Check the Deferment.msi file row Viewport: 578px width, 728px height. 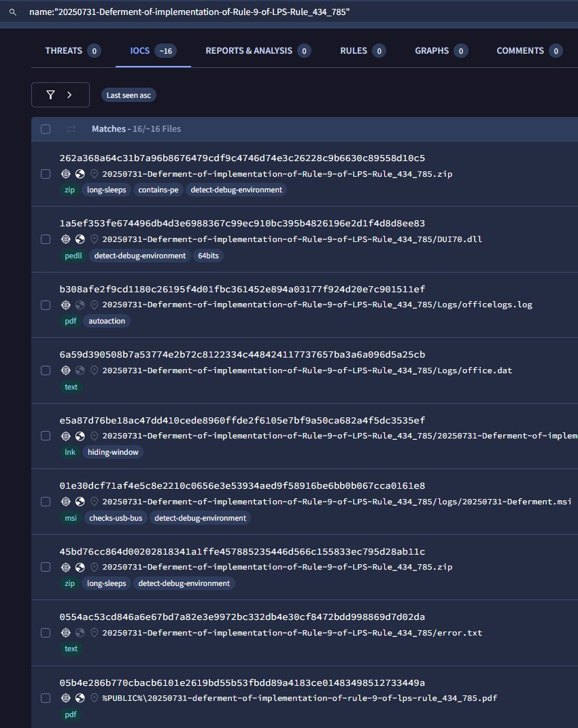point(46,502)
